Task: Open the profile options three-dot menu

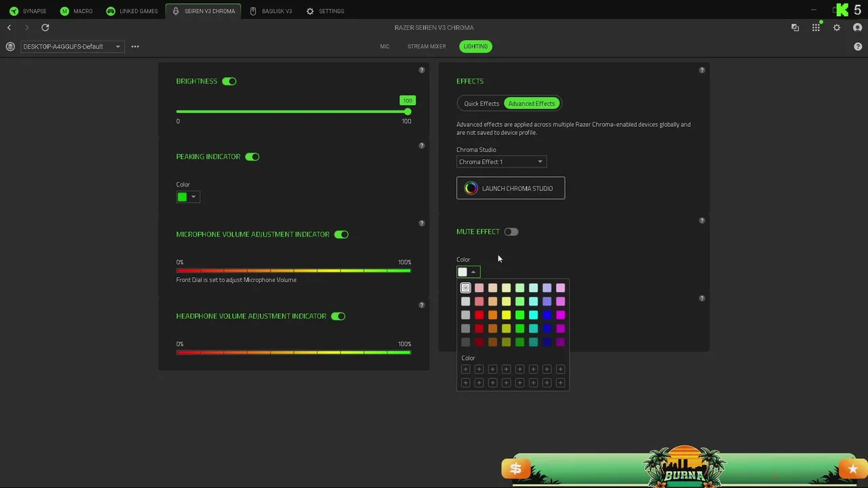Action: [135, 47]
